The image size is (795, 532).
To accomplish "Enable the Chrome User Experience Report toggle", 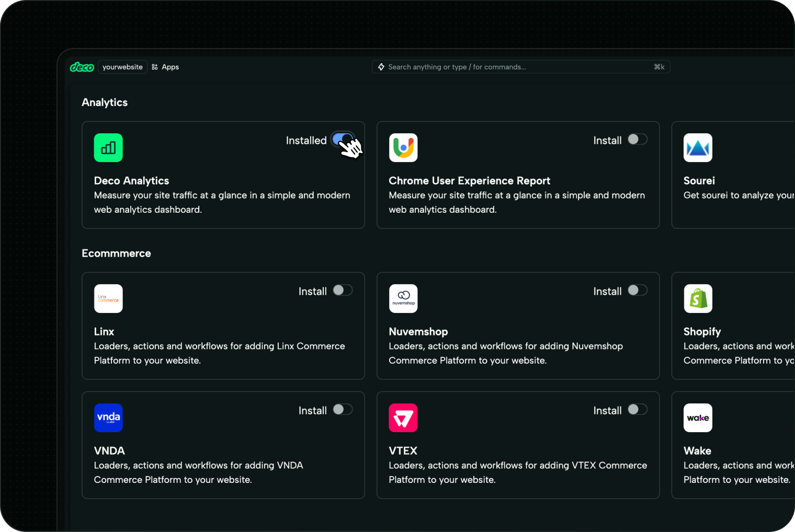I will 638,139.
